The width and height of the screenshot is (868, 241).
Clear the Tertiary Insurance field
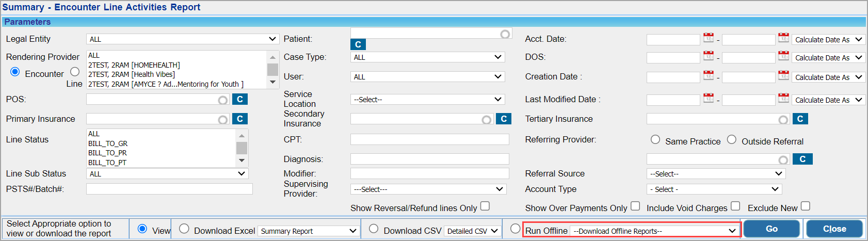tap(800, 119)
